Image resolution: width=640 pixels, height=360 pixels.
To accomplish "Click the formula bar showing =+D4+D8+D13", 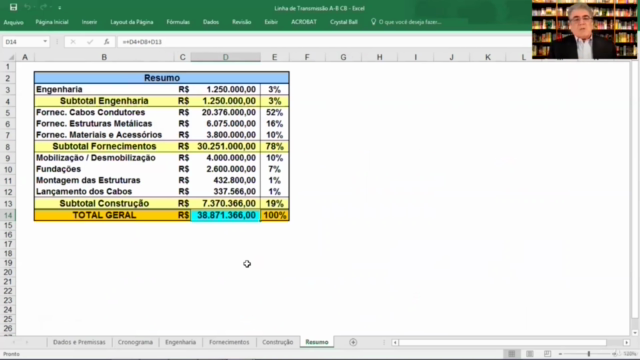I will (324, 42).
